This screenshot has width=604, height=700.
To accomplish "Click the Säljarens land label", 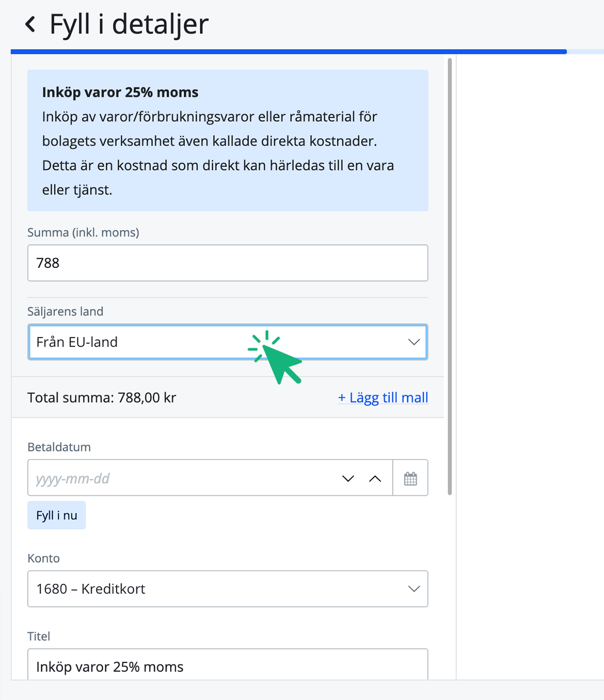I will click(x=65, y=312).
